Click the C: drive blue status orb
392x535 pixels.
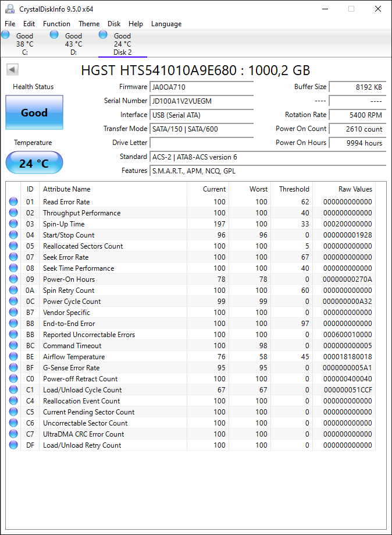[5, 34]
